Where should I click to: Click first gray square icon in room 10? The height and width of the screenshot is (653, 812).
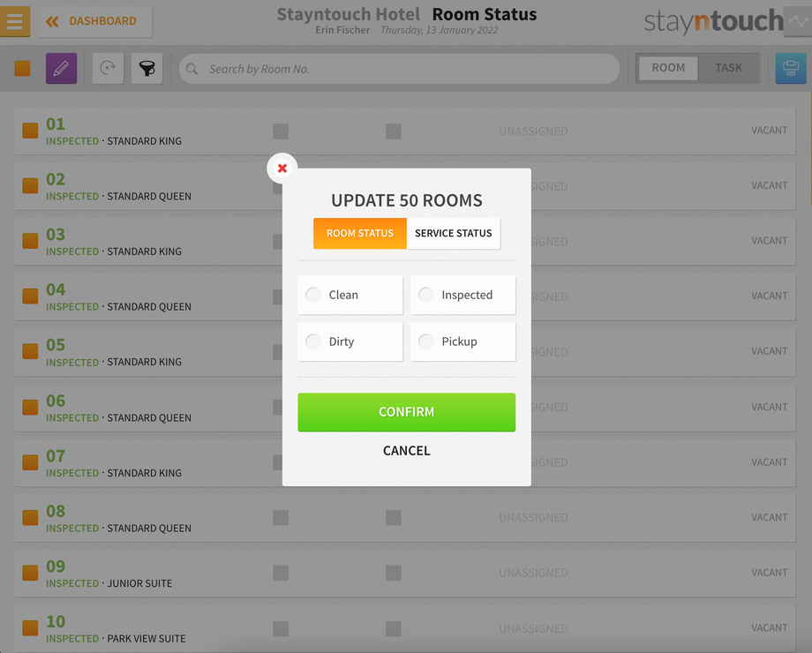point(281,628)
